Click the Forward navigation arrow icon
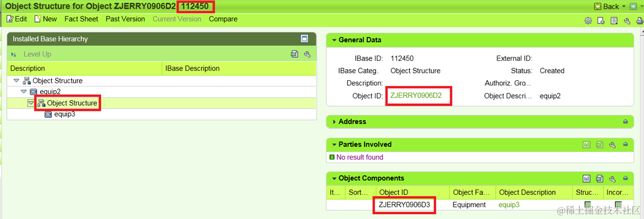 (x=632, y=6)
